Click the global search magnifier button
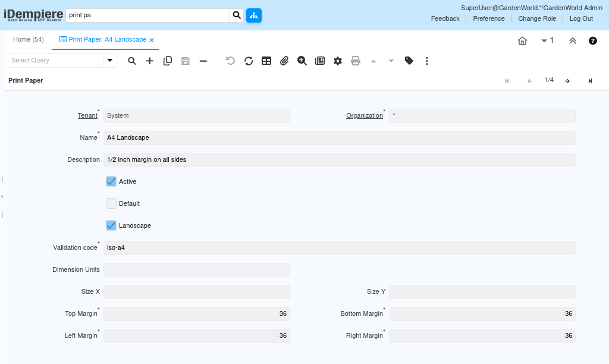 [237, 15]
